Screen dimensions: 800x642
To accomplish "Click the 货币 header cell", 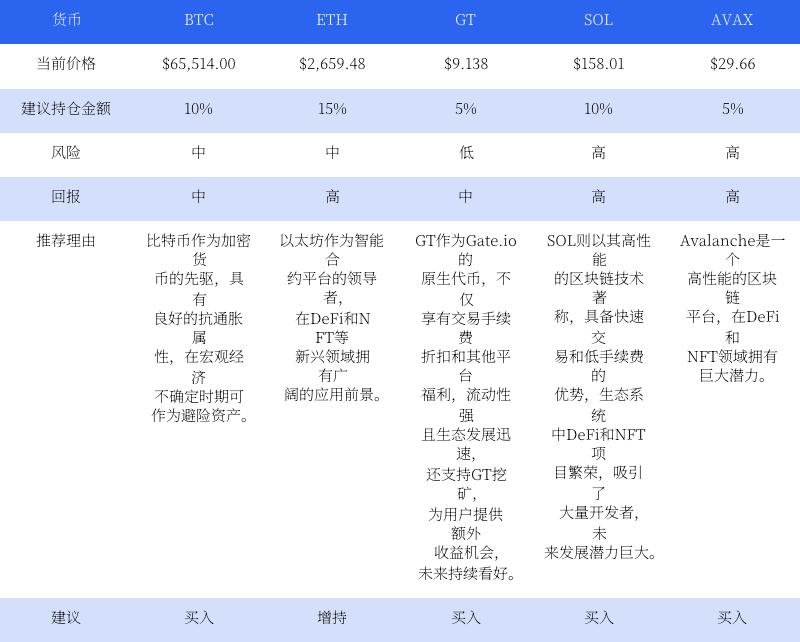I will tap(66, 20).
